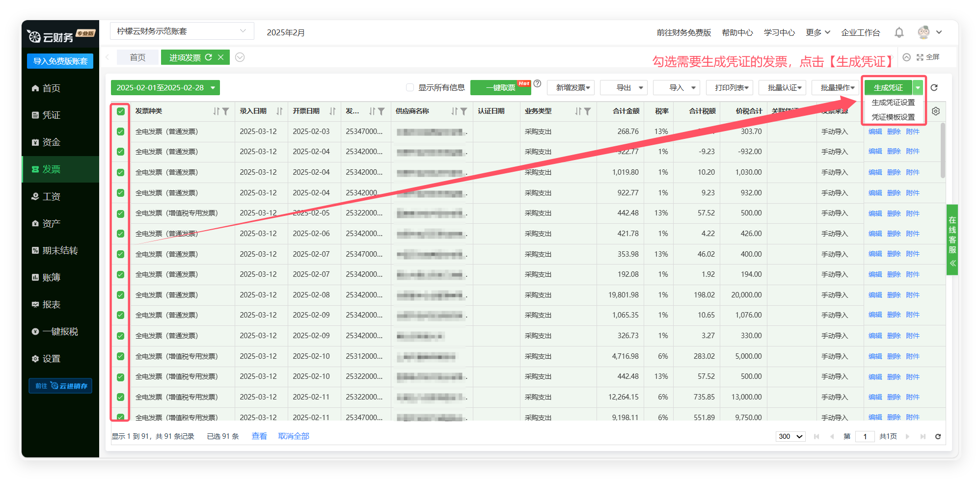Click the table column settings gear icon

tap(936, 111)
